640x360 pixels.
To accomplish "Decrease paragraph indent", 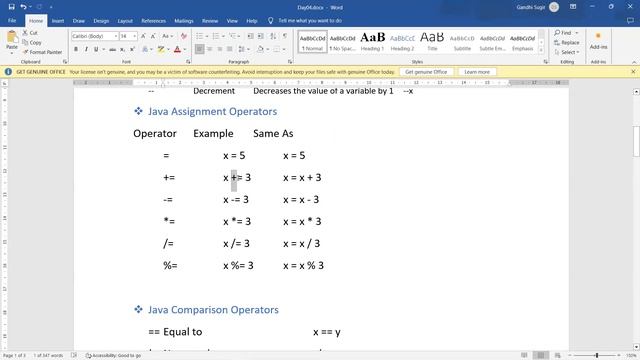I will click(x=251, y=36).
